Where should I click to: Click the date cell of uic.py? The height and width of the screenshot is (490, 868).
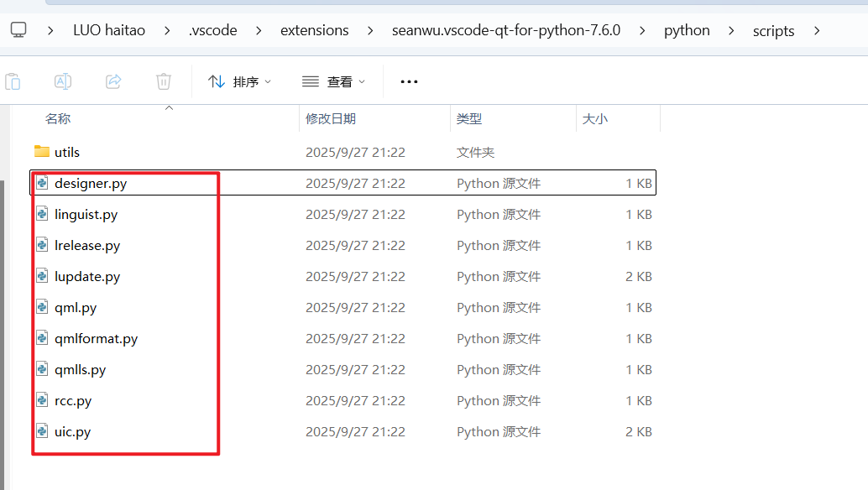click(x=355, y=431)
